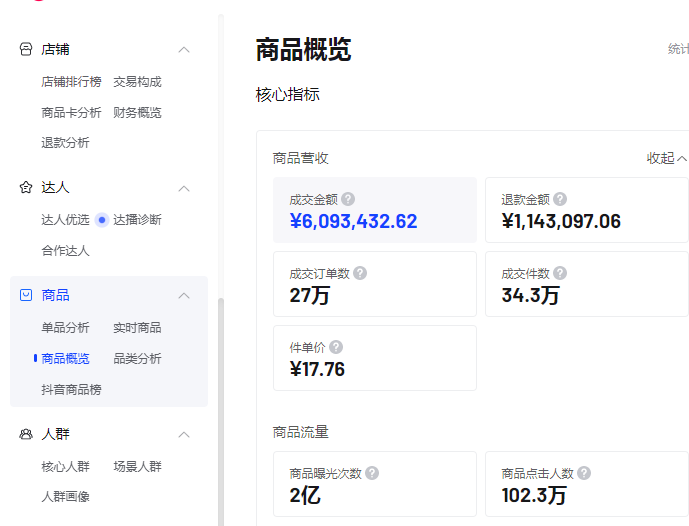
Task: Click 收起 to collapse 商品营收 panel
Action: [667, 158]
